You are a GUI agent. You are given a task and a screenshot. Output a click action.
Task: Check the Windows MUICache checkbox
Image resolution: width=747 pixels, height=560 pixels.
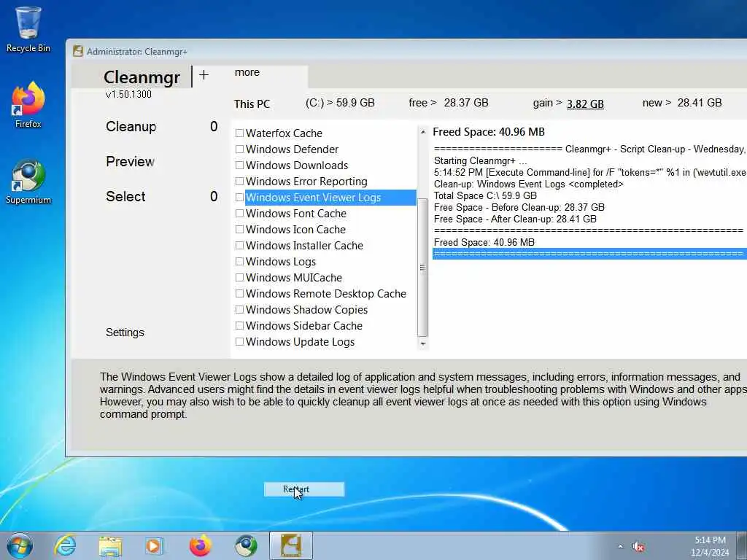tap(239, 278)
